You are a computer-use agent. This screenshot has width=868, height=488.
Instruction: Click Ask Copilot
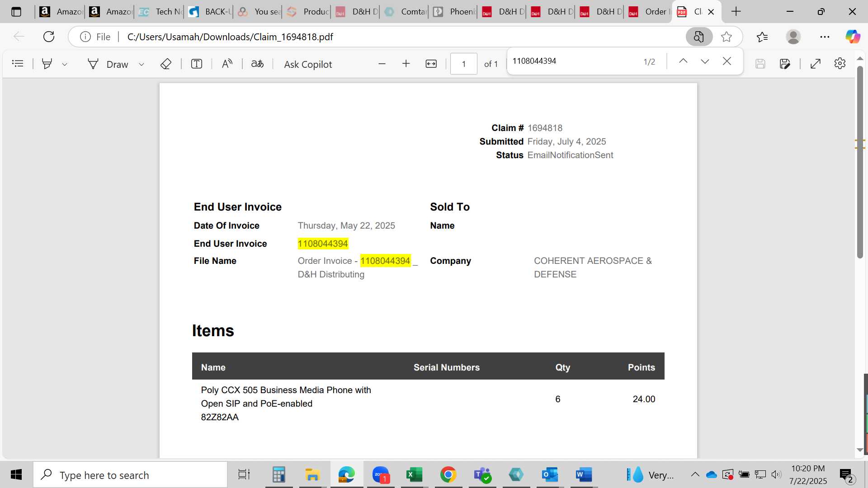[308, 64]
